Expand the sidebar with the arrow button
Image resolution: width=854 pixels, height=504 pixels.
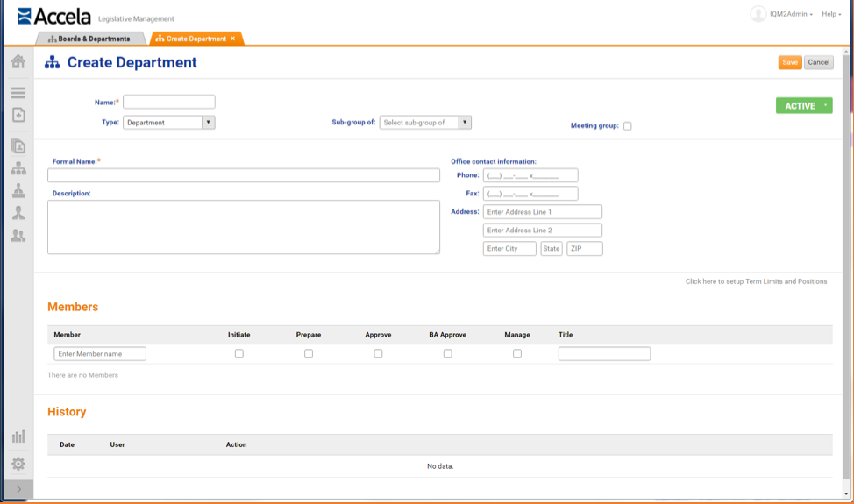click(x=18, y=489)
